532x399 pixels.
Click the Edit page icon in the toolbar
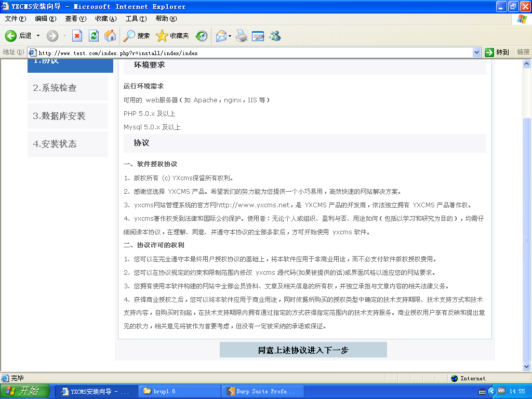pos(258,36)
